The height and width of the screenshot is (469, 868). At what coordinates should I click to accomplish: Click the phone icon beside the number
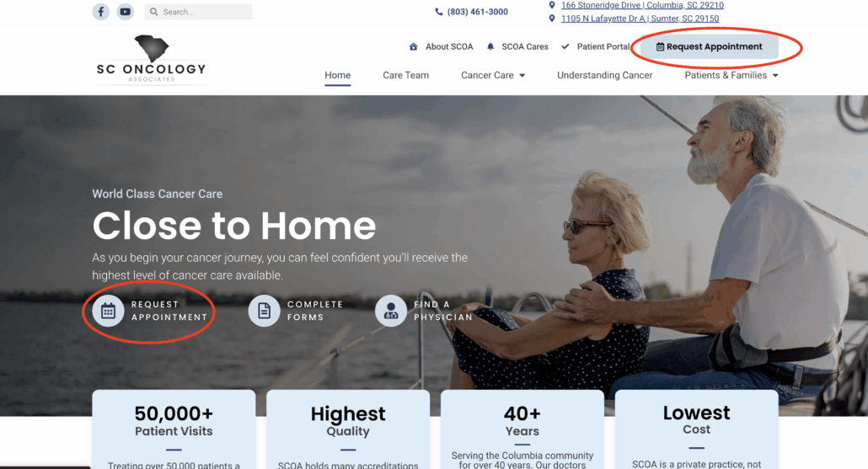click(x=439, y=12)
